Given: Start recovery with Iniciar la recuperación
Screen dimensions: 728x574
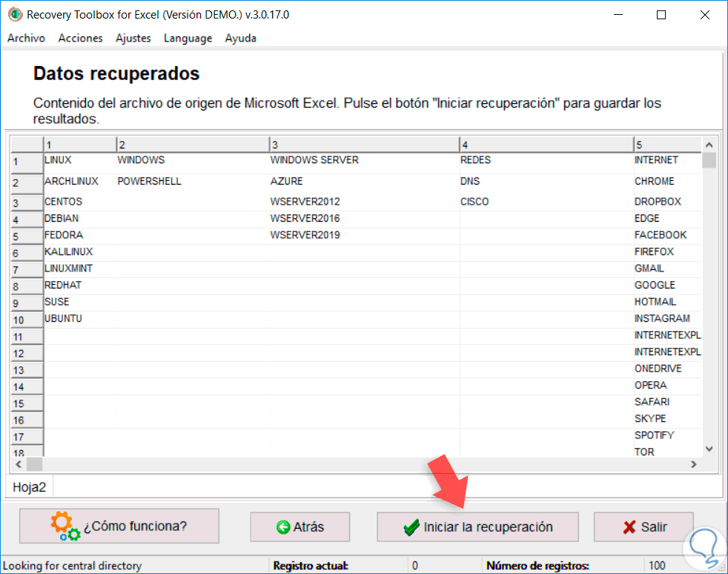Looking at the screenshot, I should click(x=477, y=527).
